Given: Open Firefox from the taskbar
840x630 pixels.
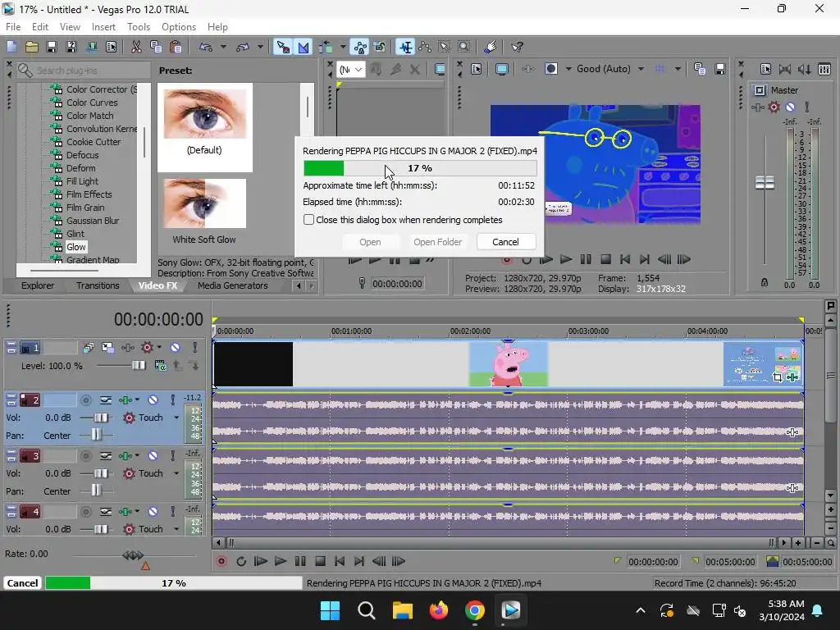Looking at the screenshot, I should tap(438, 610).
